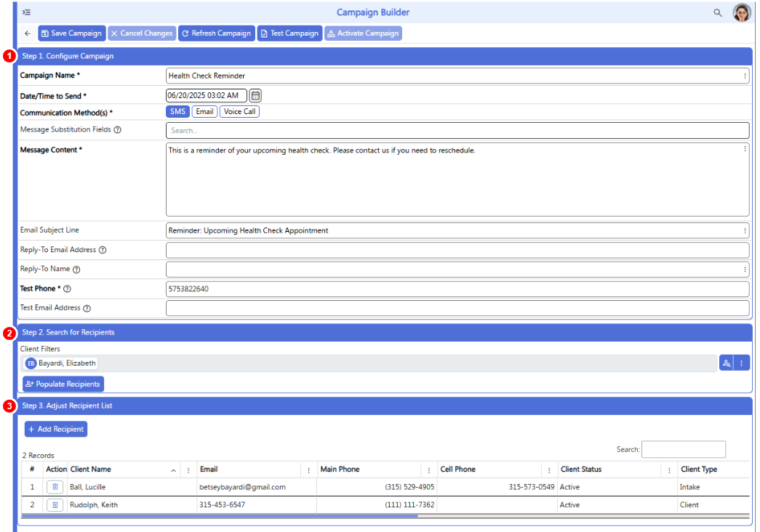Viewport: 760px width, 532px height.
Task: Toggle Email communication method
Action: pyautogui.click(x=204, y=111)
